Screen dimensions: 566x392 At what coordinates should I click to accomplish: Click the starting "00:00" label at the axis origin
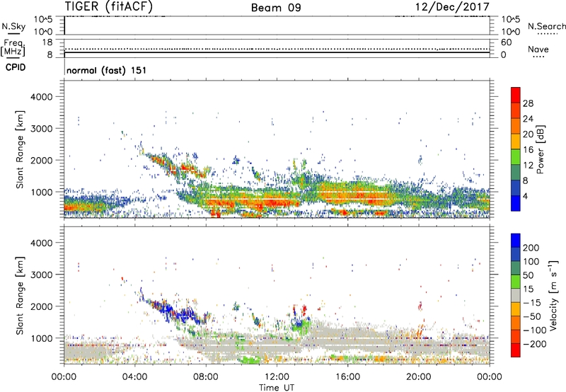coord(64,377)
